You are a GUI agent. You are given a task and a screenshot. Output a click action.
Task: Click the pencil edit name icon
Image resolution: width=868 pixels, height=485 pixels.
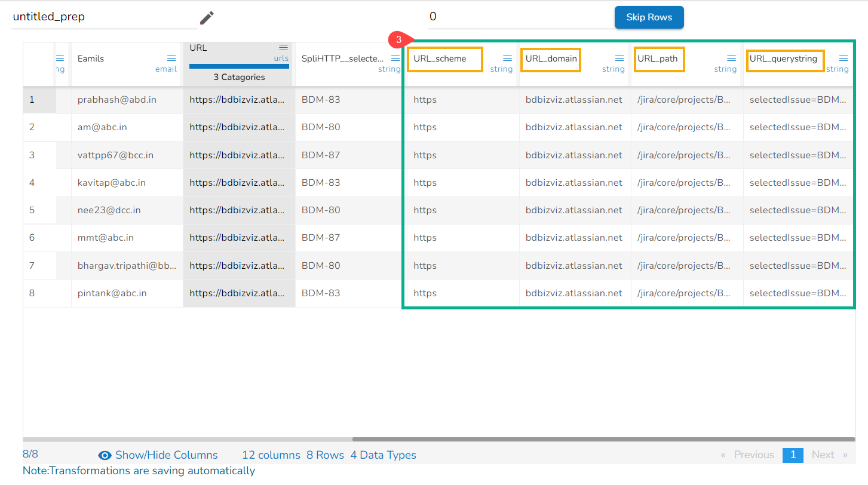point(207,18)
